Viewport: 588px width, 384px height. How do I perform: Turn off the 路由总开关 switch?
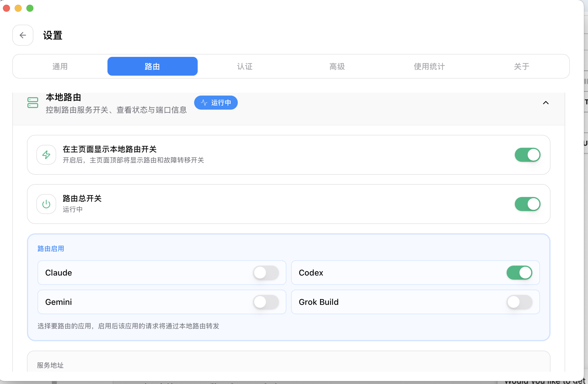click(527, 204)
